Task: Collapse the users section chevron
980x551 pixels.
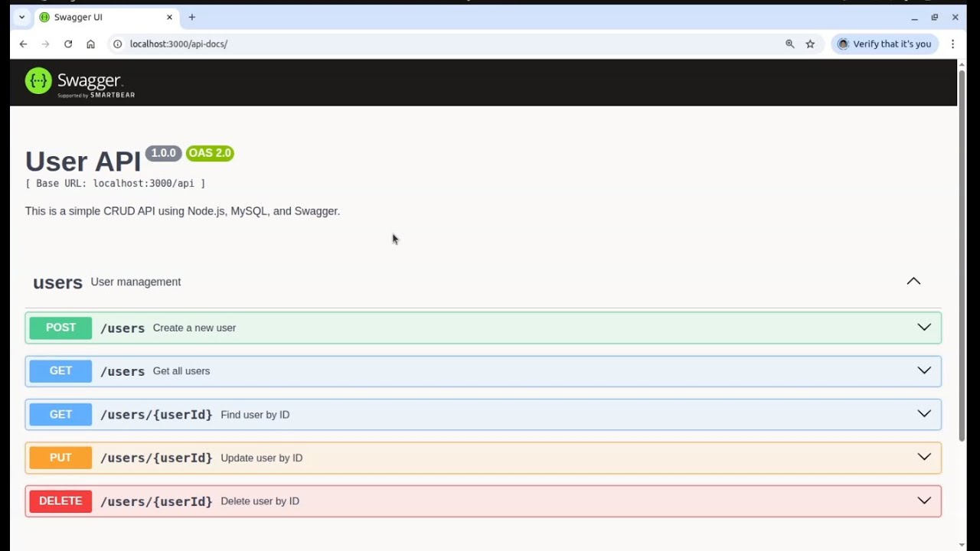Action: point(913,281)
